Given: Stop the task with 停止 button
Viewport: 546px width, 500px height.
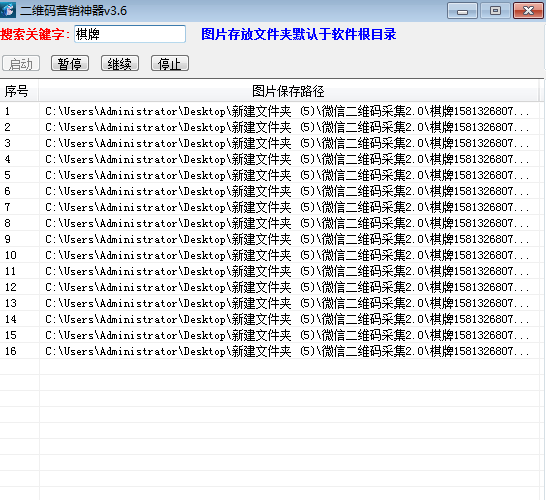Looking at the screenshot, I should point(170,63).
